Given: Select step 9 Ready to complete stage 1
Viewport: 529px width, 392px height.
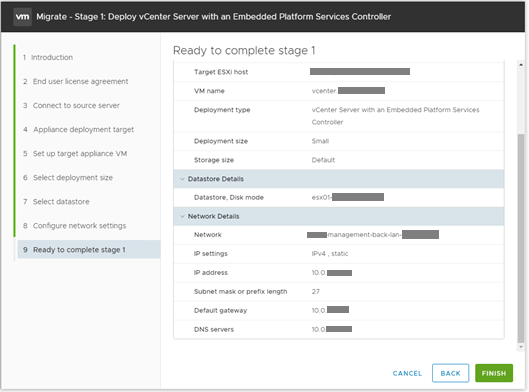Looking at the screenshot, I should coord(89,250).
